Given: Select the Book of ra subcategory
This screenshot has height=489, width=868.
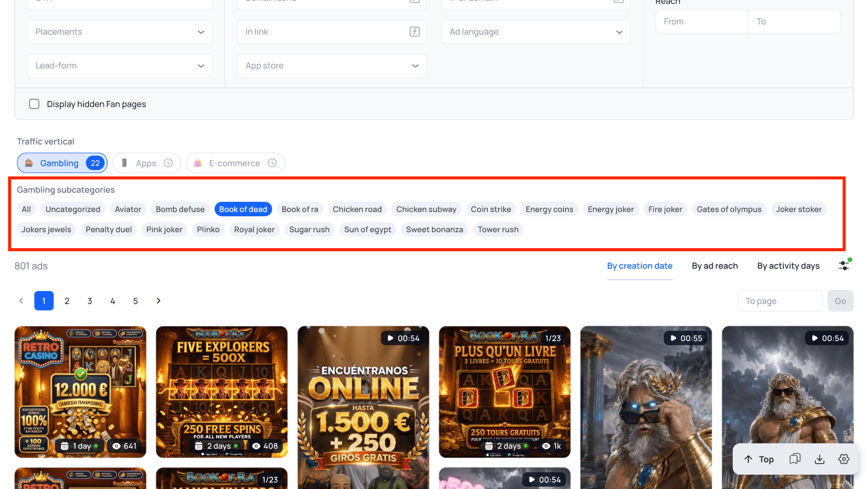Looking at the screenshot, I should click(x=300, y=209).
